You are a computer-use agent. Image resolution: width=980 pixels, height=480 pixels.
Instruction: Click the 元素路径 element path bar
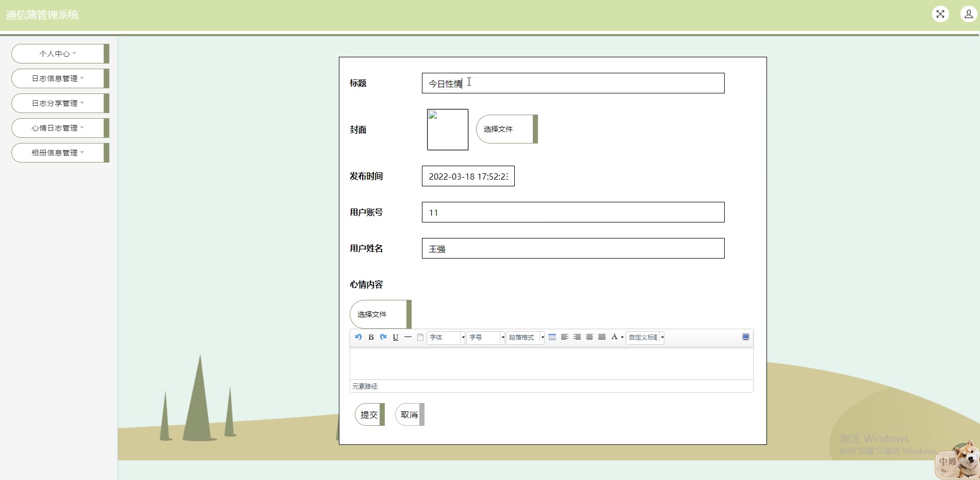(551, 386)
